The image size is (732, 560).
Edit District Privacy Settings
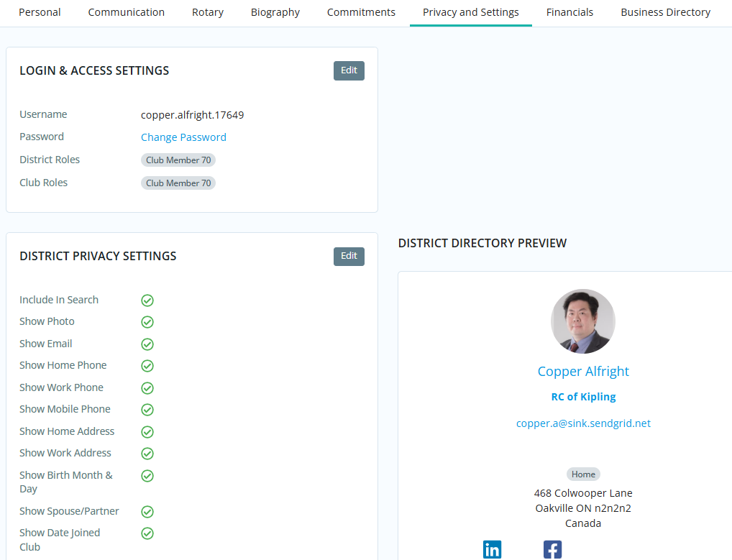[x=349, y=256]
